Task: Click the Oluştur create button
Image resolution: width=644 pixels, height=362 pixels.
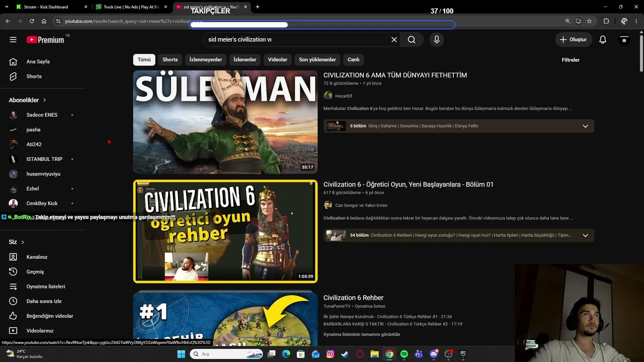Action: [x=573, y=40]
